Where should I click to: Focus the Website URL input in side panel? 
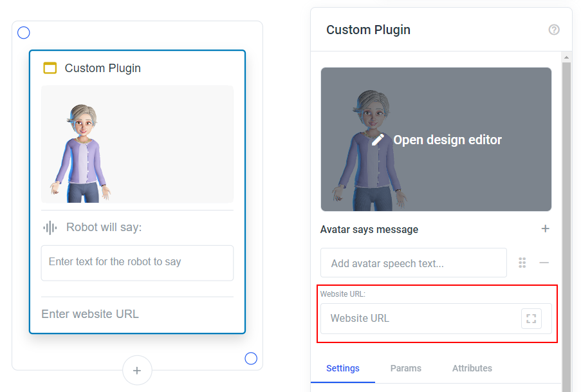[421, 319]
